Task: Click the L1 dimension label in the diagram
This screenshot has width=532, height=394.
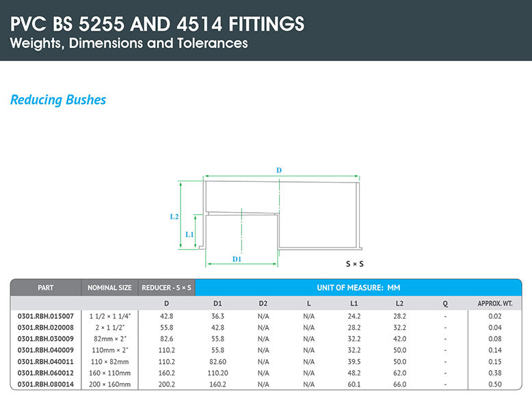Action: click(189, 235)
